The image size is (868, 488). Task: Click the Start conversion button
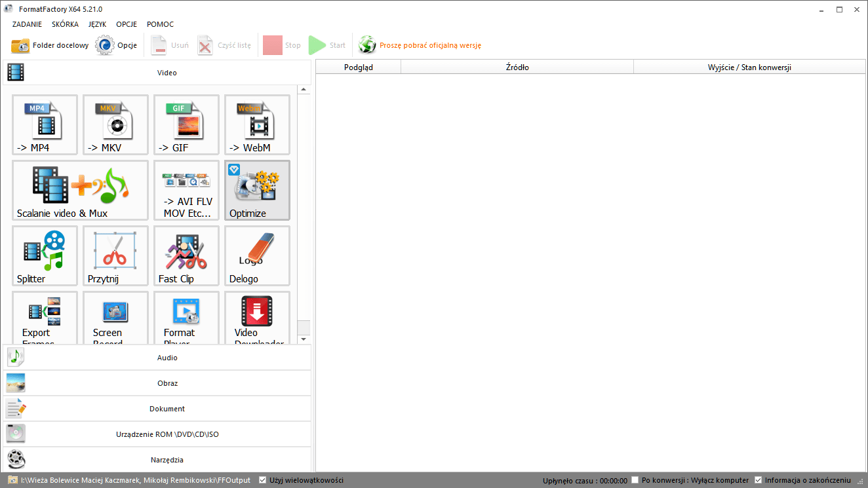point(327,45)
